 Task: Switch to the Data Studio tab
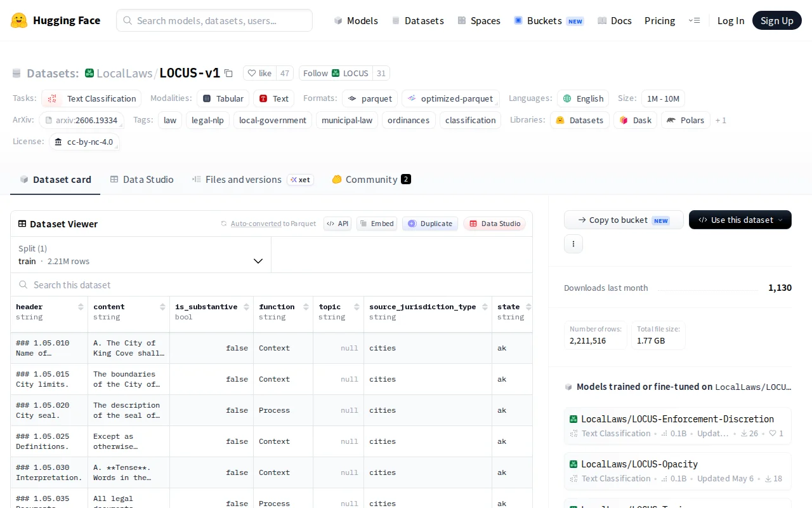tap(141, 180)
